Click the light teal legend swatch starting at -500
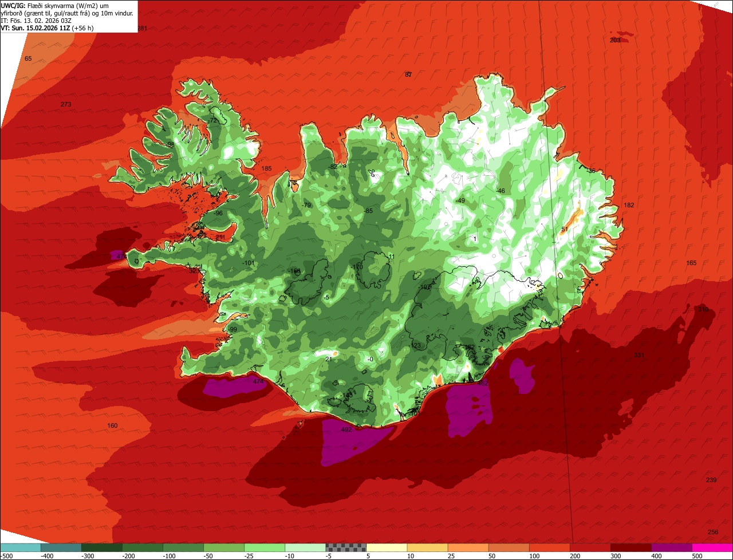The width and height of the screenshot is (733, 560). tap(20, 547)
